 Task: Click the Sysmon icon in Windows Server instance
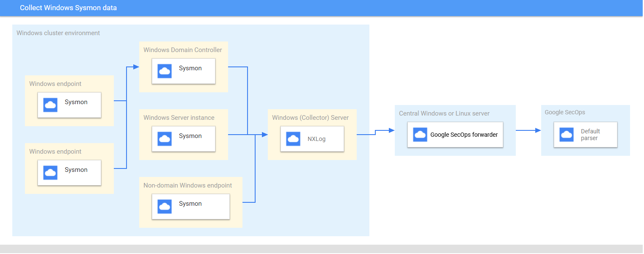pos(164,138)
